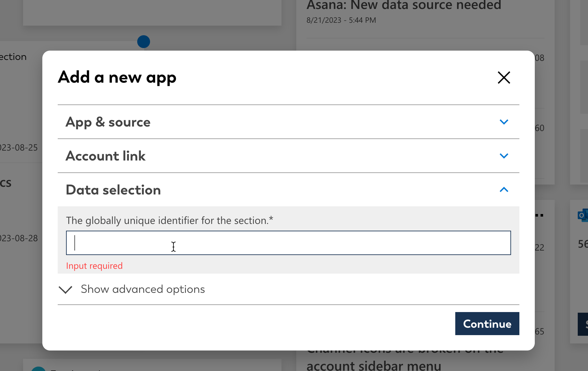The height and width of the screenshot is (371, 588).
Task: Click the Continue button
Action: pyautogui.click(x=487, y=324)
